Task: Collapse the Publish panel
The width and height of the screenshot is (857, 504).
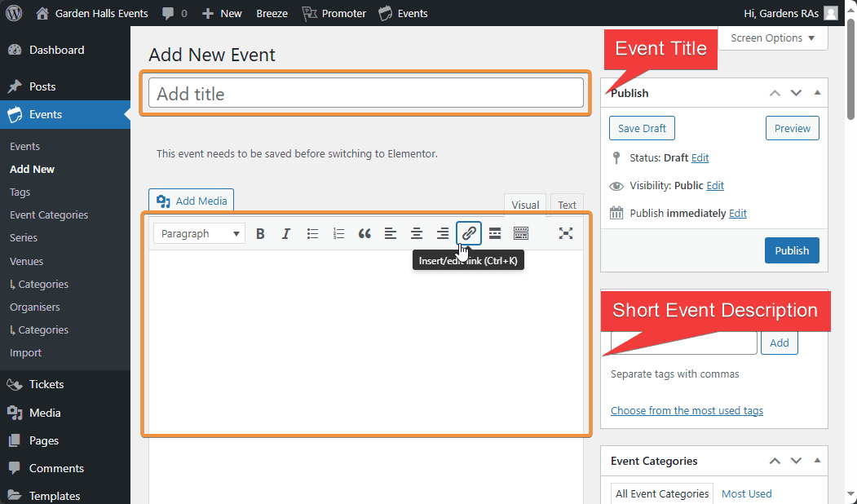Action: (x=817, y=93)
